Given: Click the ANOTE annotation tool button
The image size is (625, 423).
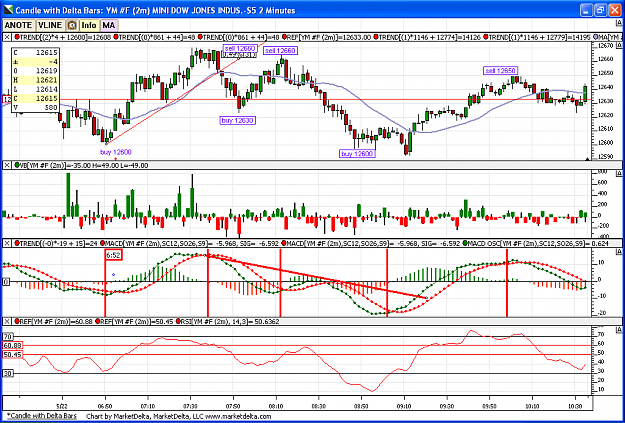Looking at the screenshot, I should click(18, 25).
